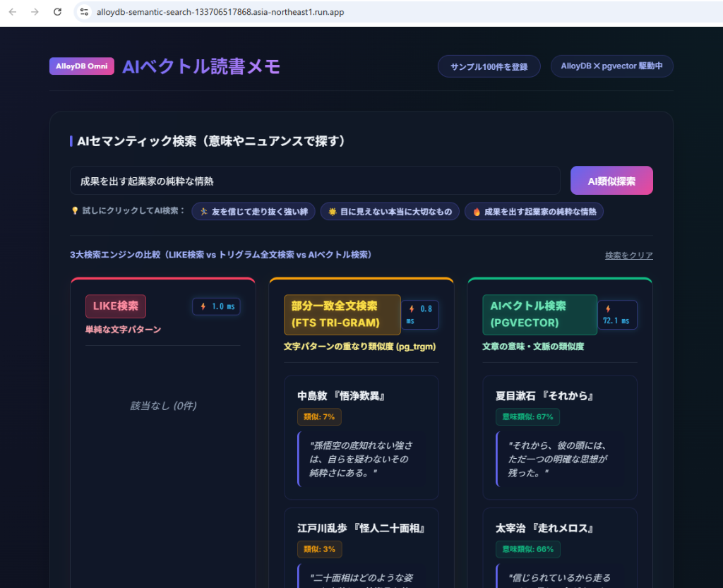Screen dimensions: 723x588
Task: Click lightning icon in 72.1 ms badge
Action: click(608, 308)
